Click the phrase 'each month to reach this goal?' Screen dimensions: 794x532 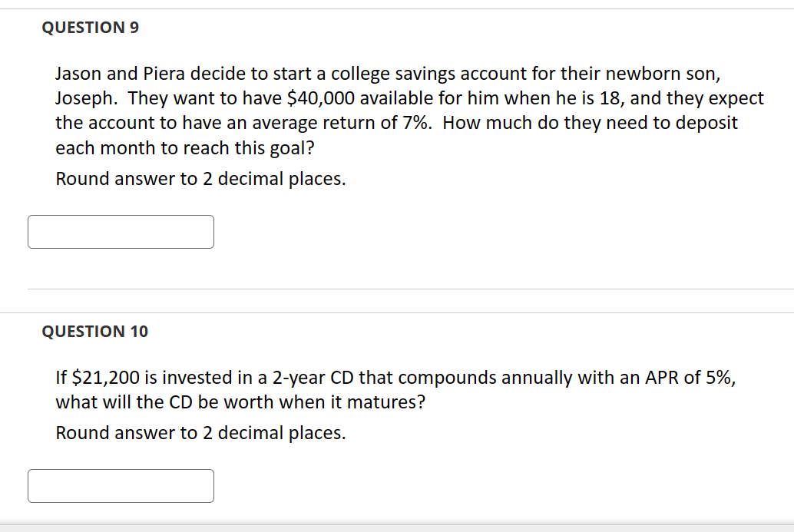[185, 148]
